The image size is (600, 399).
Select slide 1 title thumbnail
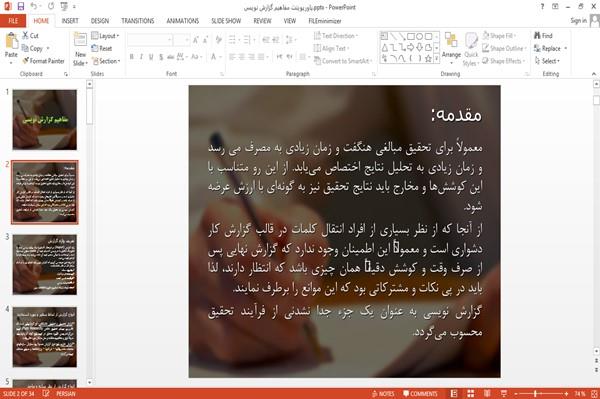point(45,120)
